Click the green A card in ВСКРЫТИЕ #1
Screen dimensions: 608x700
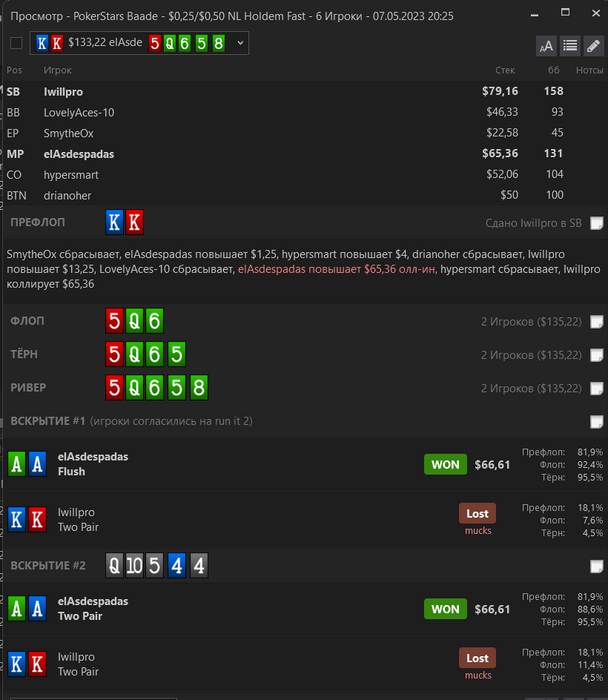point(17,464)
